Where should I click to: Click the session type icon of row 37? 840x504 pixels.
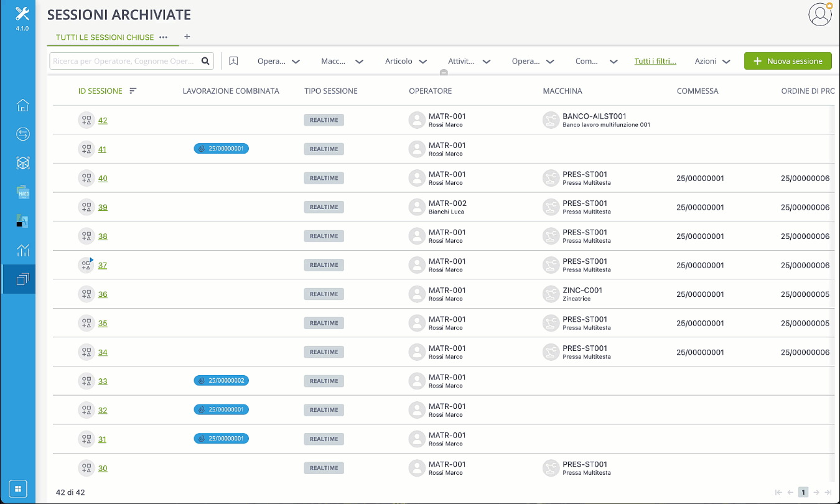(x=86, y=265)
